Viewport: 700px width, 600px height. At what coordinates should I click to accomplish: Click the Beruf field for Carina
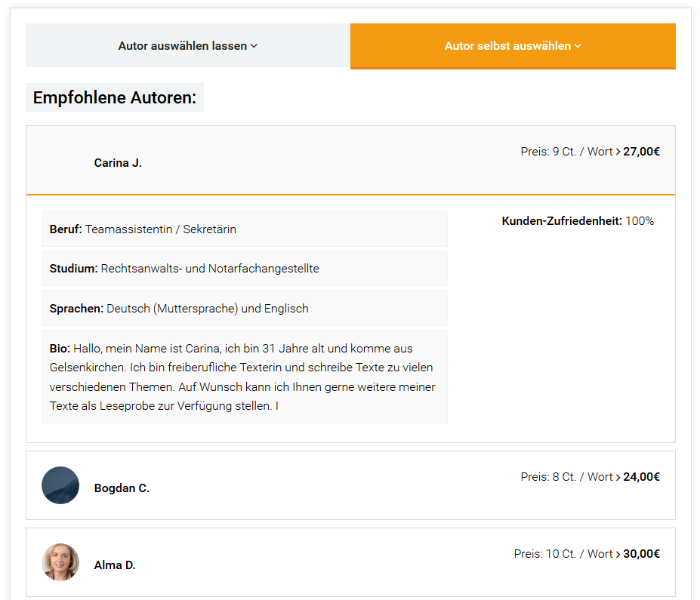[x=244, y=229]
